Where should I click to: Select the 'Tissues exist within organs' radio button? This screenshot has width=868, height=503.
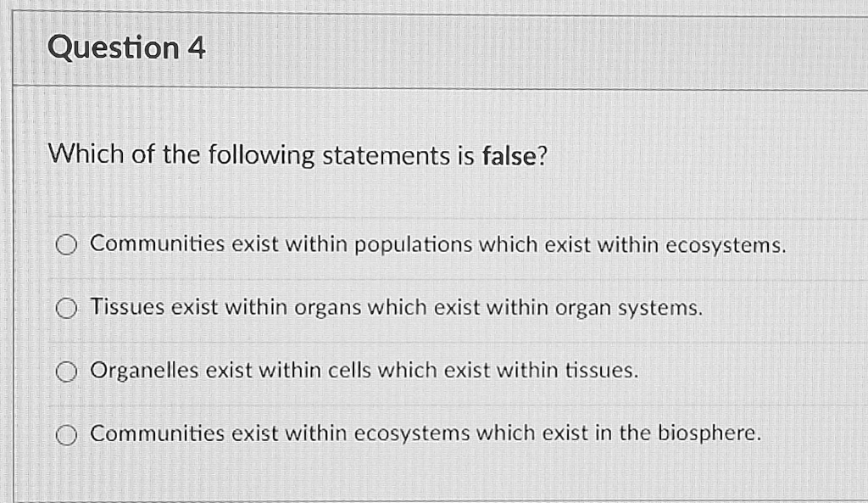coord(67,309)
